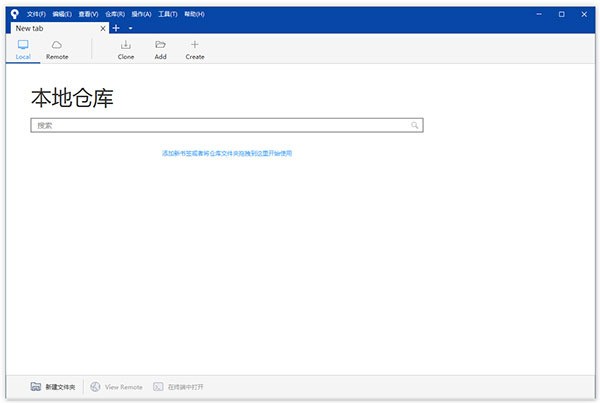Screen dimensions: 600x403
Task: Click the SourceTree logo icon
Action: pyautogui.click(x=15, y=14)
